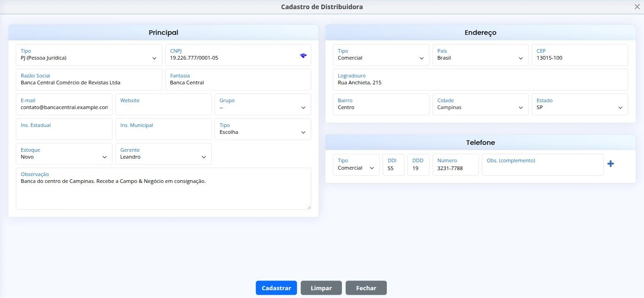
Task: Add another phone with the plus icon
Action: point(611,164)
